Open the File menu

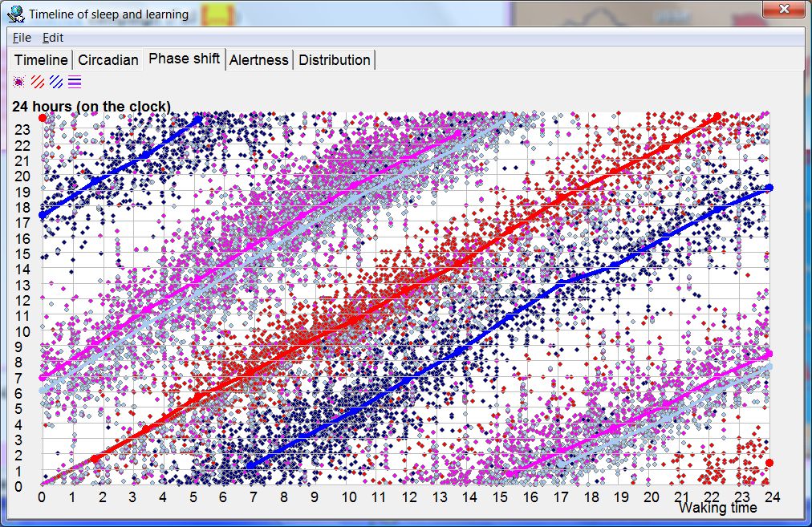(x=22, y=38)
